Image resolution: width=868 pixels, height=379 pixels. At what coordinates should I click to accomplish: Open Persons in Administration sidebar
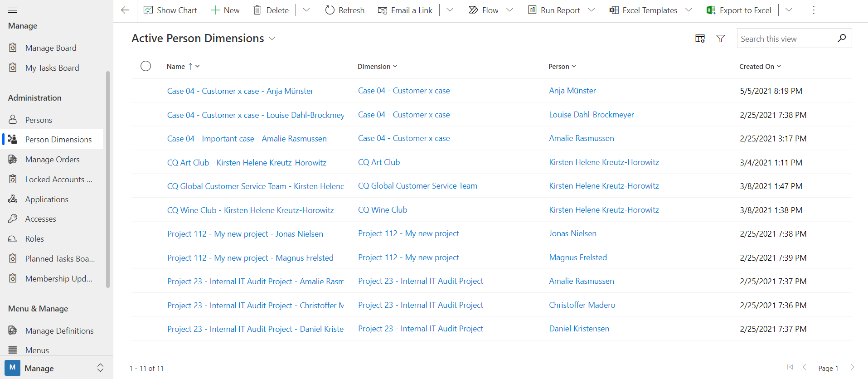pyautogui.click(x=39, y=120)
